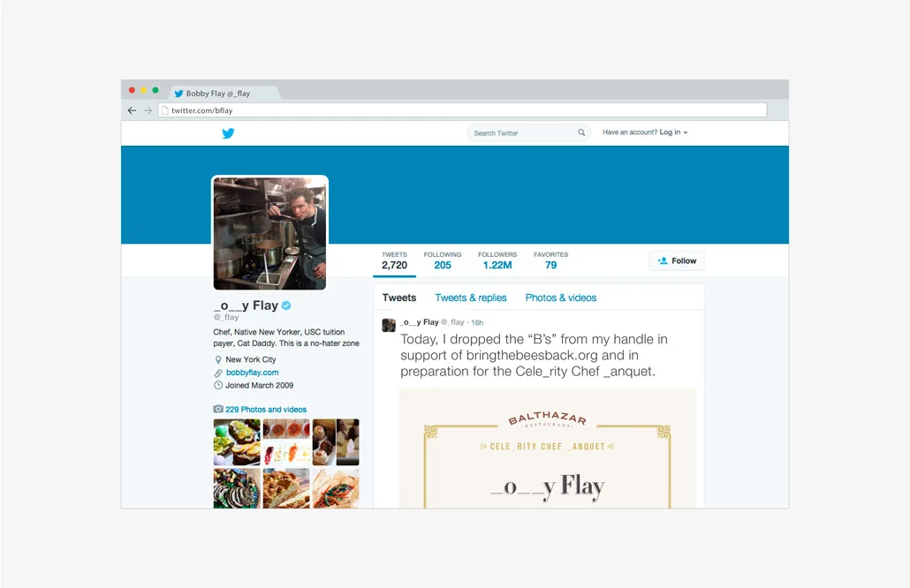View the Followers 1.22M list
Screen dimensions: 910x588
point(497,261)
